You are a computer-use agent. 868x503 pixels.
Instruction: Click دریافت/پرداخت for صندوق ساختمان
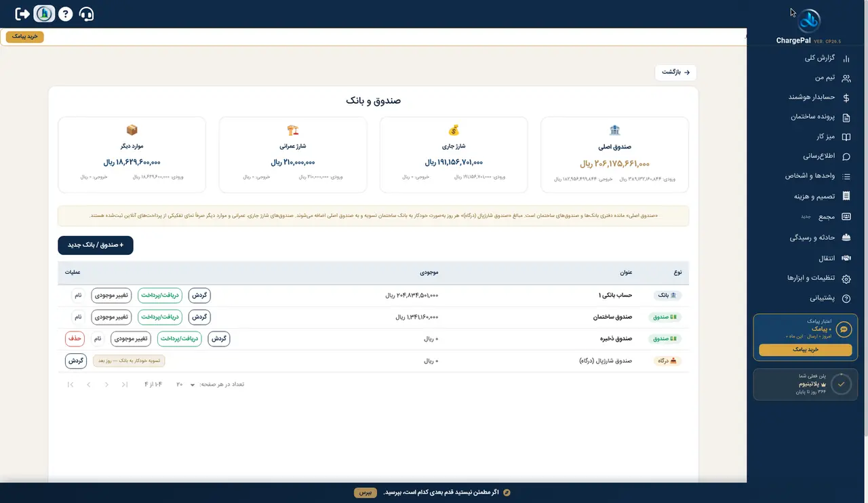click(160, 317)
